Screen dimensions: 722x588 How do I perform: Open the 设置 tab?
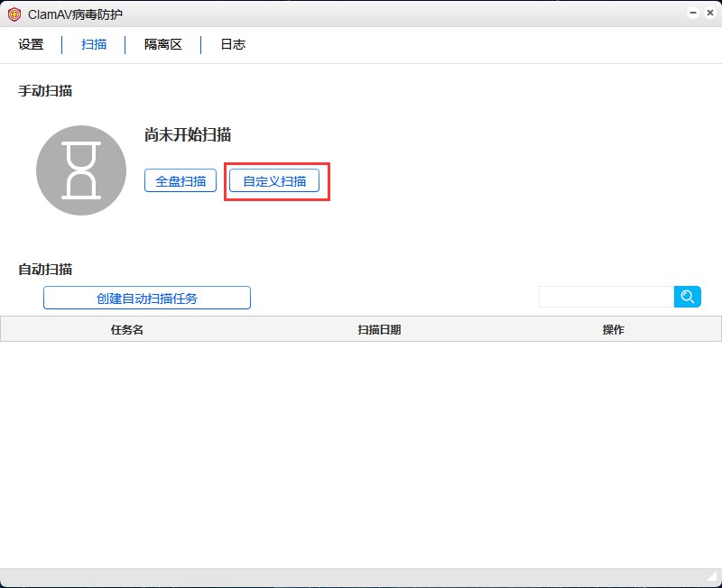tap(31, 44)
